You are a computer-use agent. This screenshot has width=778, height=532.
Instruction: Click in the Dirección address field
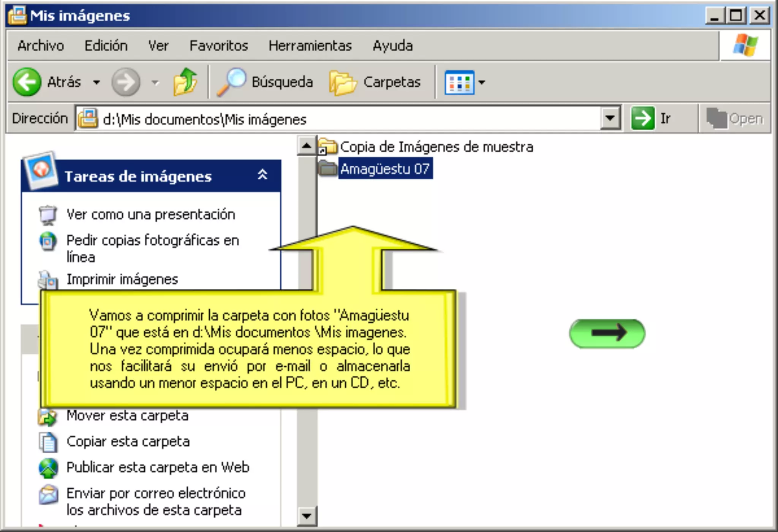(x=342, y=119)
